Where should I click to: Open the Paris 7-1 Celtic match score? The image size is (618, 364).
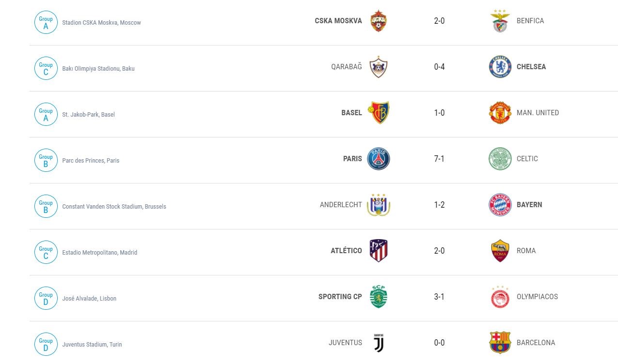439,159
